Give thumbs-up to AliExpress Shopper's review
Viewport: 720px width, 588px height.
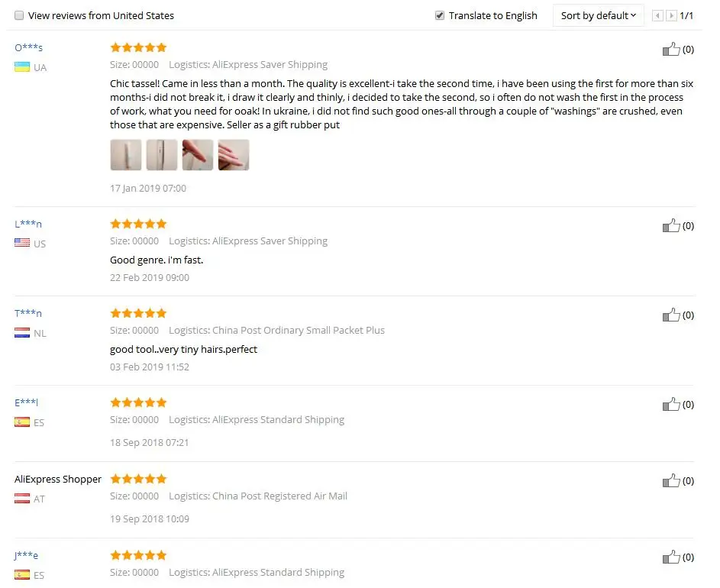point(671,480)
